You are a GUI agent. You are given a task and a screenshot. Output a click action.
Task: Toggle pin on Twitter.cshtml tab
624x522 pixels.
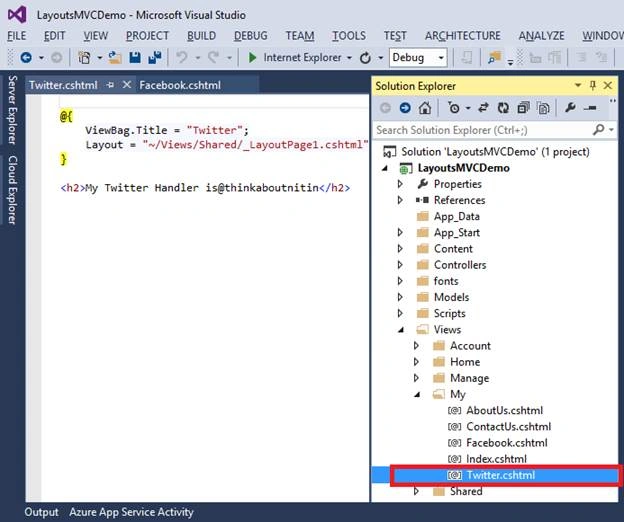[x=110, y=85]
